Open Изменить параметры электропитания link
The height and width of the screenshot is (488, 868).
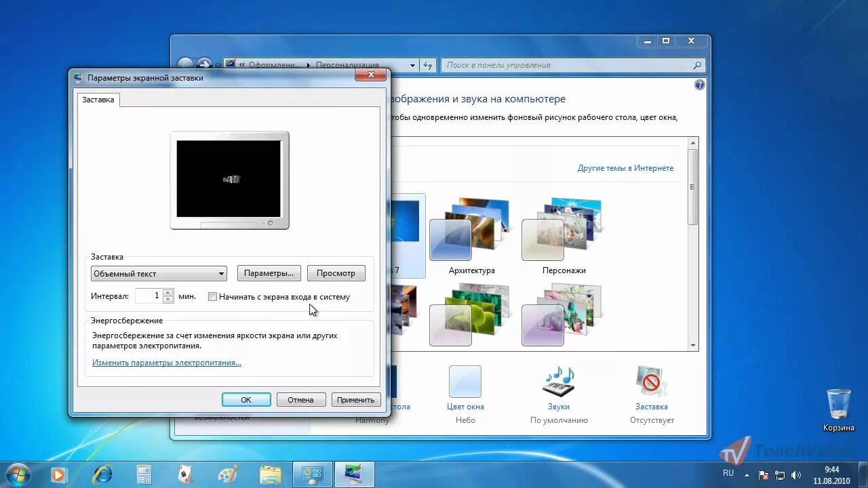tap(167, 363)
